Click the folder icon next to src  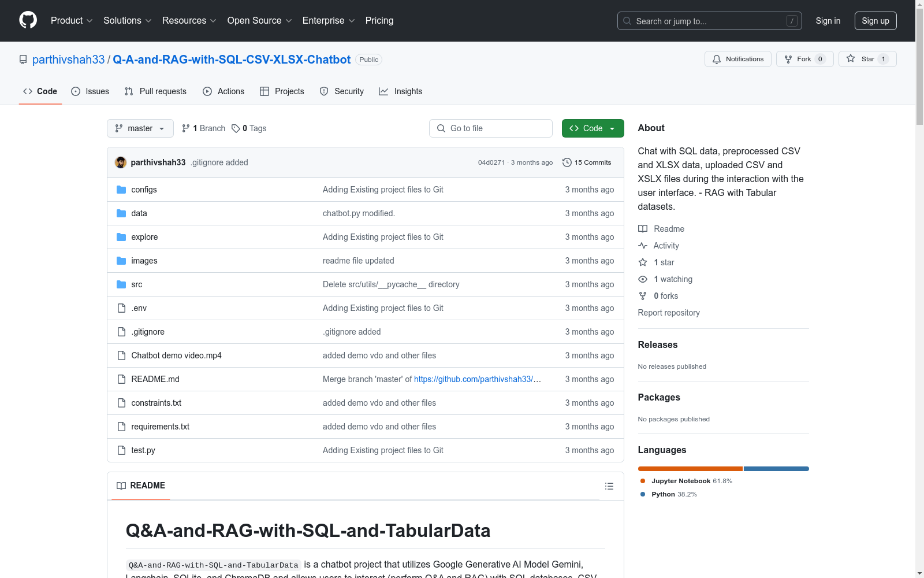click(x=121, y=284)
